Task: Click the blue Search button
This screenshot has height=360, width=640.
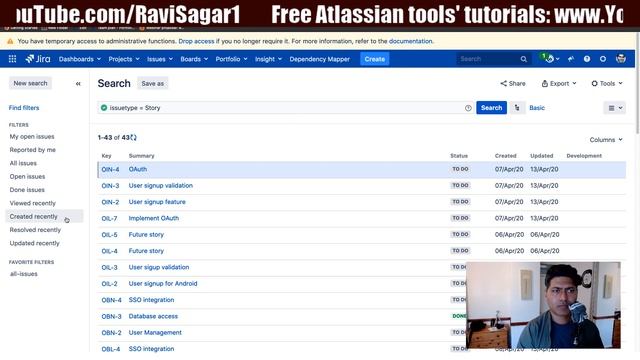Action: [x=491, y=108]
